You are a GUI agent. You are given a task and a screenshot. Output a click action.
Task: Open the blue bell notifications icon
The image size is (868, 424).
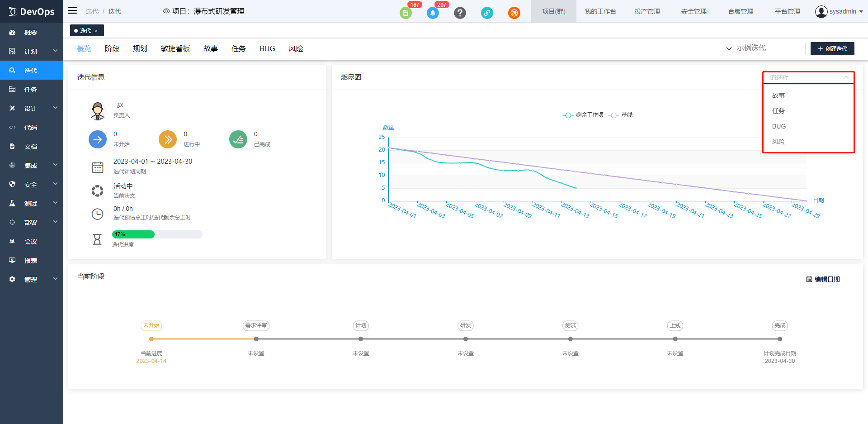(433, 13)
